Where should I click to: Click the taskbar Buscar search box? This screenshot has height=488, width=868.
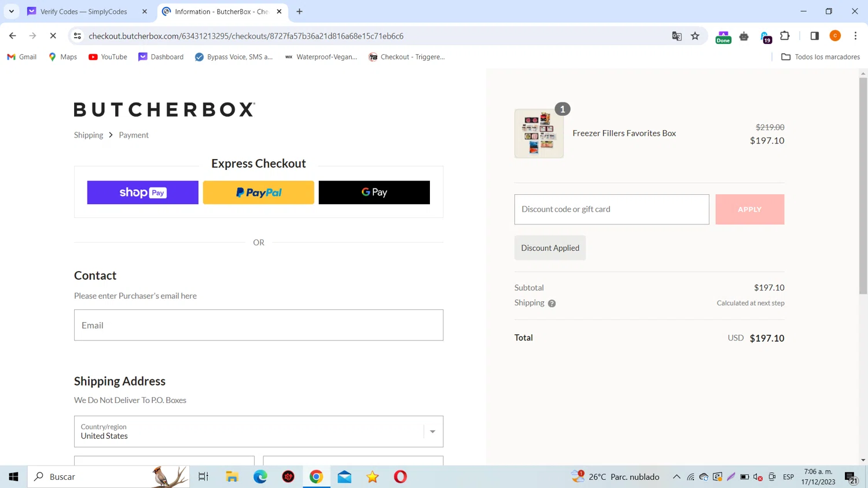tap(109, 476)
